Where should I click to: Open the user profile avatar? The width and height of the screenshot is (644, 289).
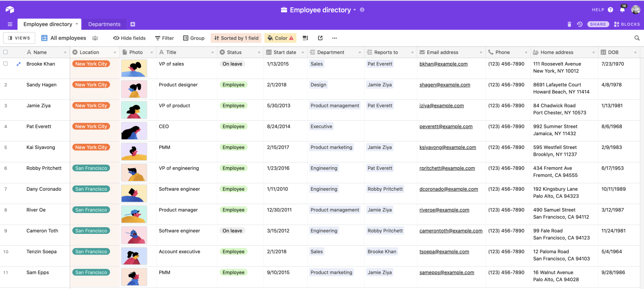[x=636, y=10]
